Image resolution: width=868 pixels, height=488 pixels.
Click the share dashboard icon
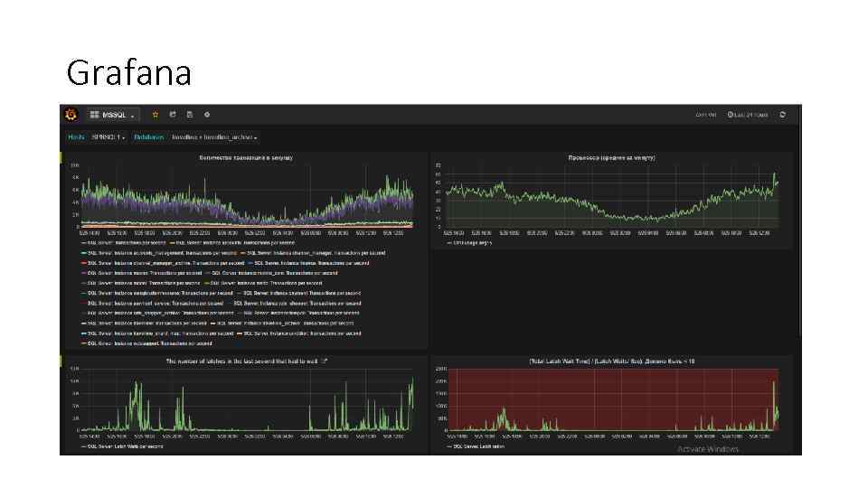pos(173,115)
